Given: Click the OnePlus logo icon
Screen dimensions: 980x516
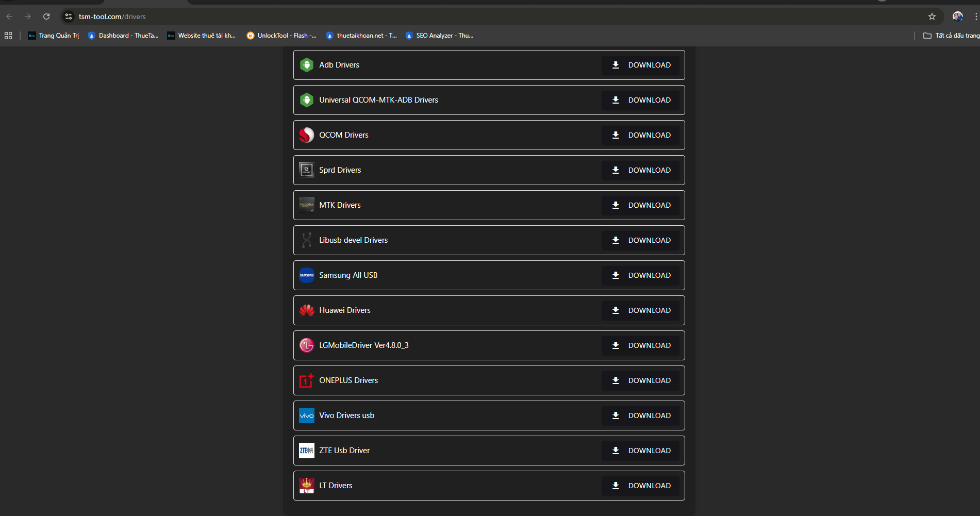Looking at the screenshot, I should tap(307, 380).
